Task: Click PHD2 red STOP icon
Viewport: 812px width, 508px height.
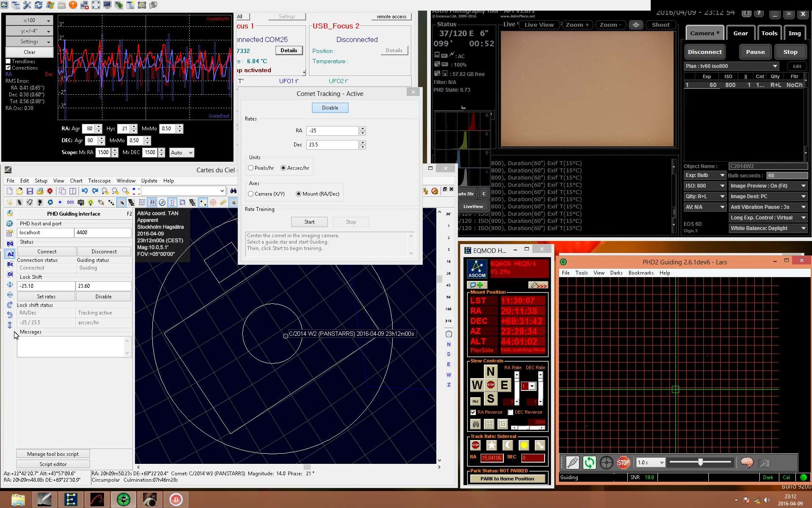Action: (623, 463)
